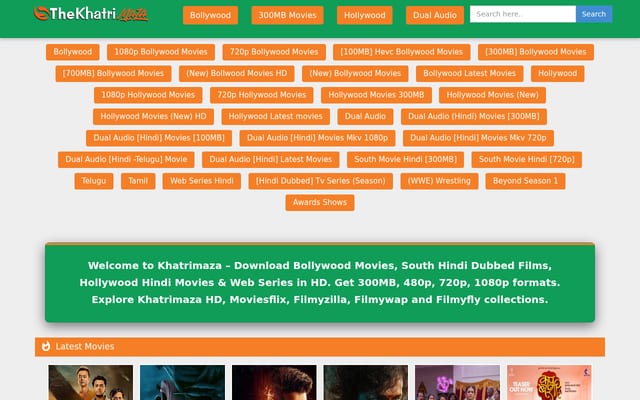Screen dimensions: 640x400
Task: Open Hollywood Movies (New) HD category
Action: (x=153, y=116)
